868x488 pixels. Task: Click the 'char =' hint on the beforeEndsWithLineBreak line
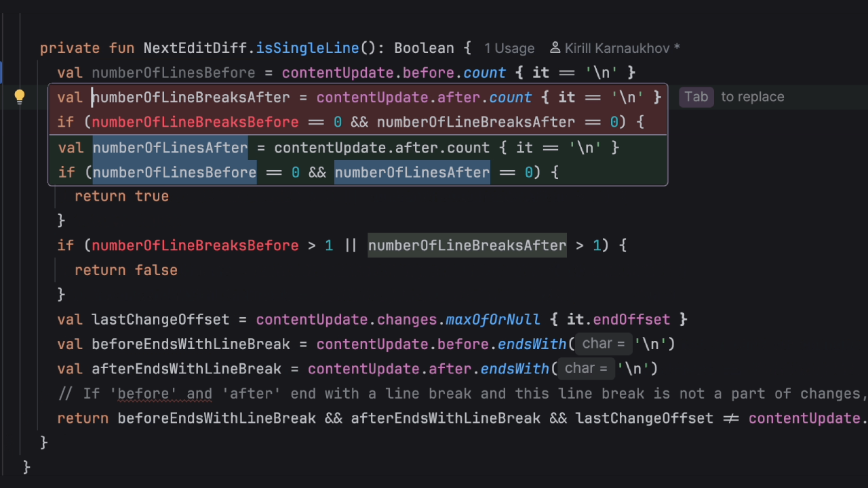[603, 344]
